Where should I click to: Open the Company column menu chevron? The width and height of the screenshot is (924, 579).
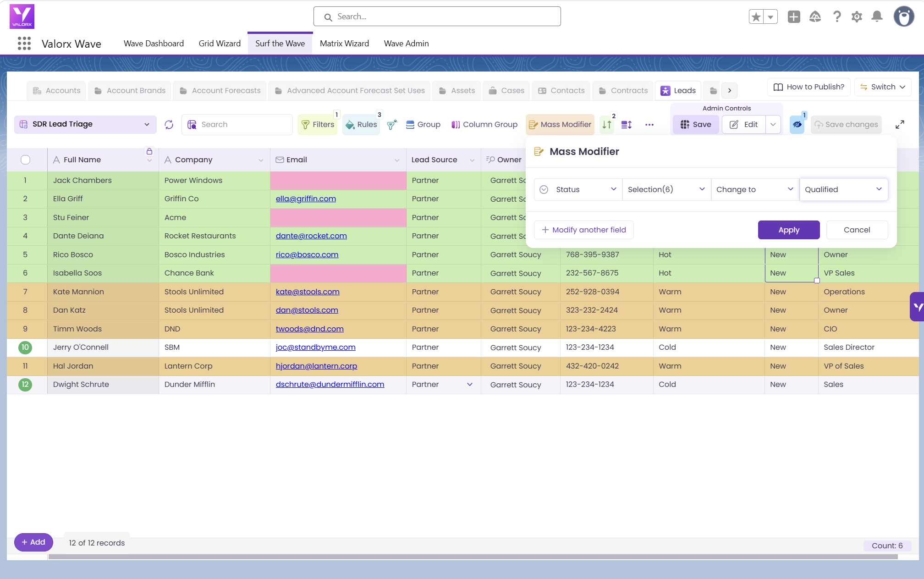click(261, 160)
